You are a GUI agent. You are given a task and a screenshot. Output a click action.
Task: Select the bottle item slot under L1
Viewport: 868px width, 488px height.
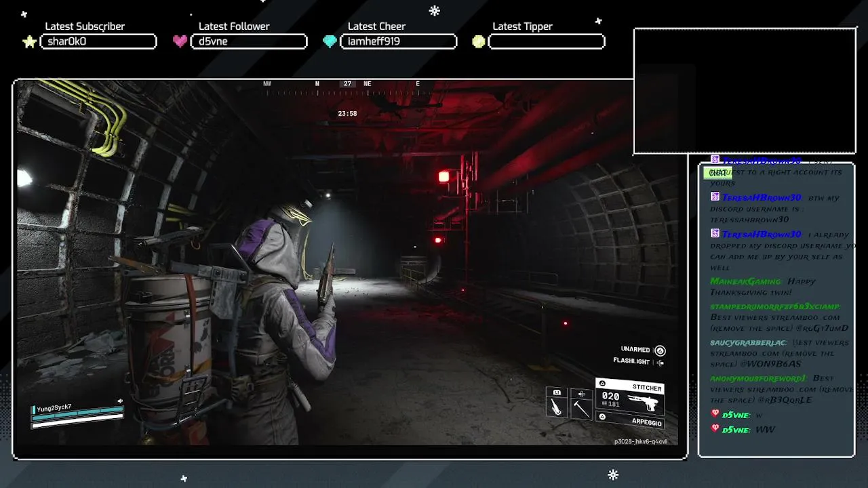point(557,408)
